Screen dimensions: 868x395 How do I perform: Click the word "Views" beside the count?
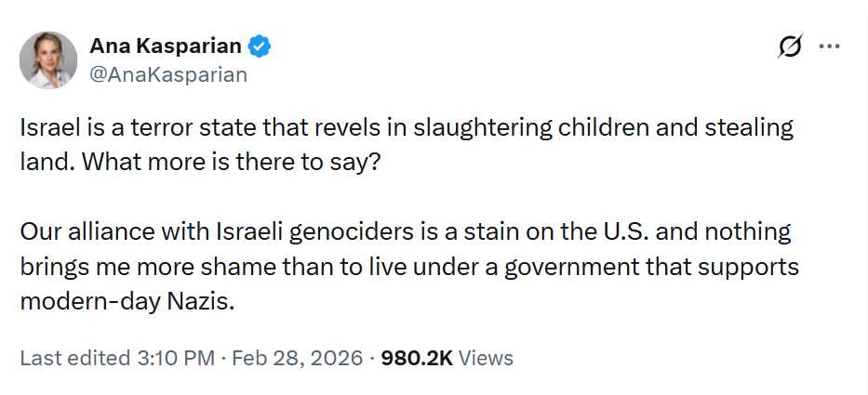click(486, 358)
